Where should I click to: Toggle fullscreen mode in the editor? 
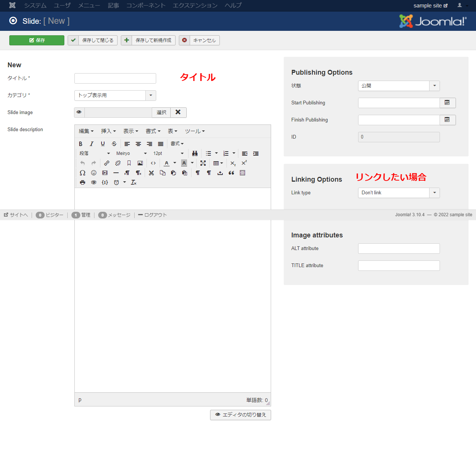[x=203, y=163]
